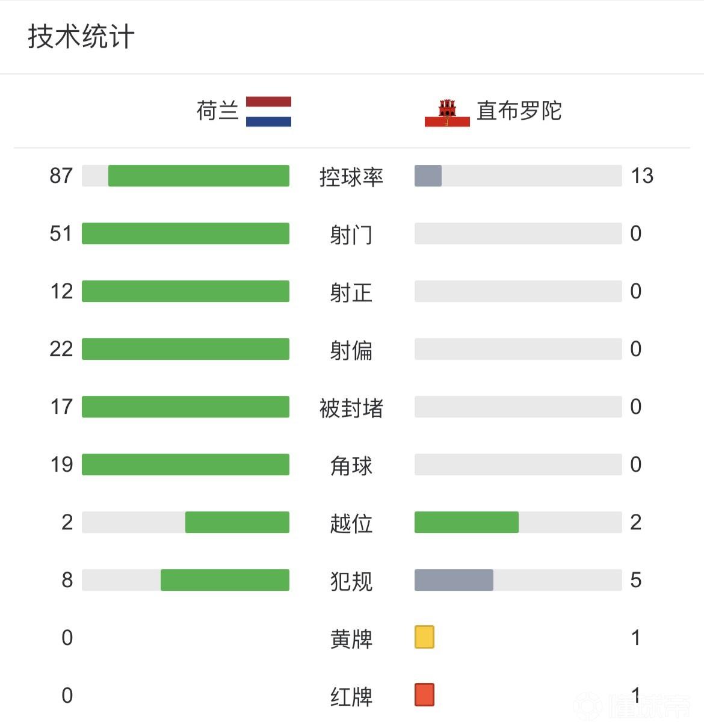Open the 技术统计 section header
704x728 pixels.
click(x=81, y=37)
